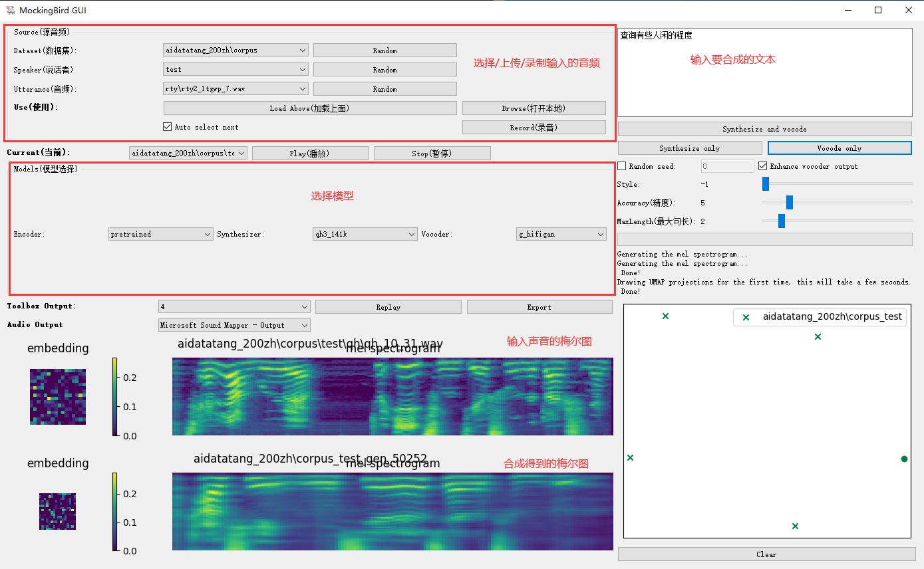Click the Replay button
The image size is (924, 569).
(388, 307)
